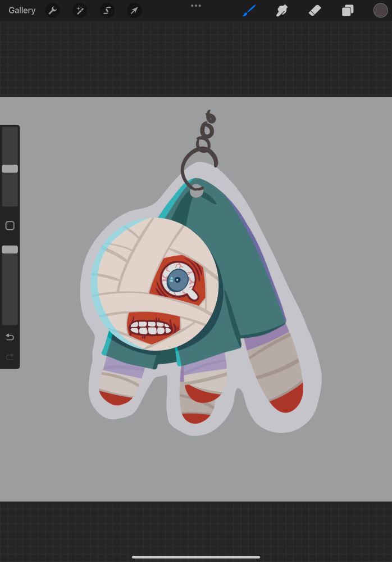Activate the Transform arrow tool
This screenshot has width=392, height=562.
134,10
